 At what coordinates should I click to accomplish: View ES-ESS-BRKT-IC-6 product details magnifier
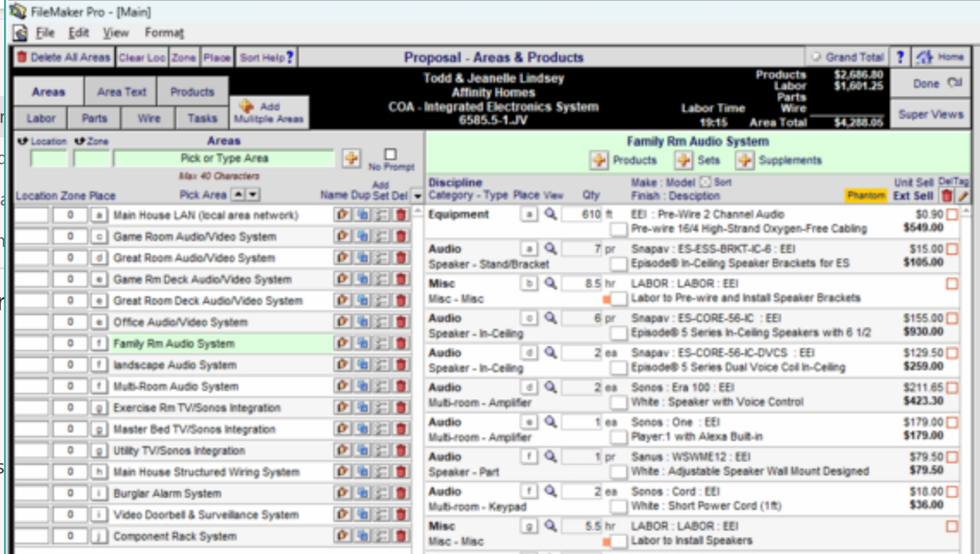click(x=551, y=249)
